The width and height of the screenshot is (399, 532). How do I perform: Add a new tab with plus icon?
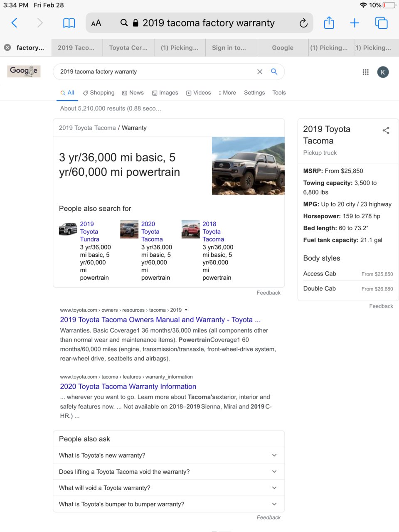pyautogui.click(x=355, y=23)
